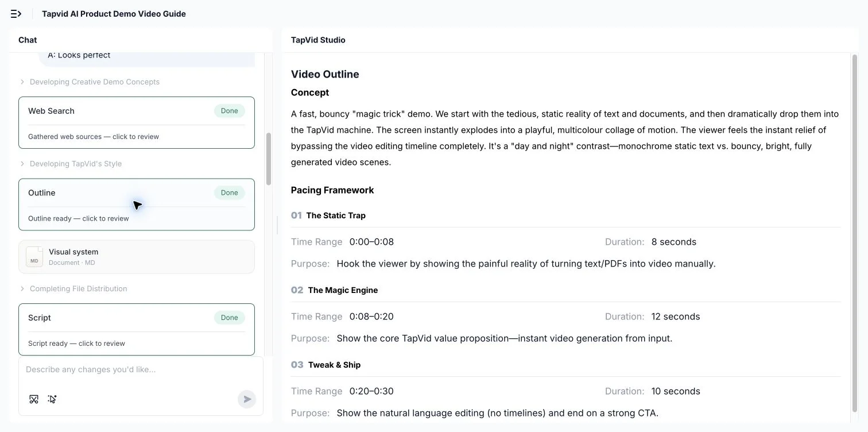868x432 pixels.
Task: Open the Web Search result card
Action: (x=137, y=123)
